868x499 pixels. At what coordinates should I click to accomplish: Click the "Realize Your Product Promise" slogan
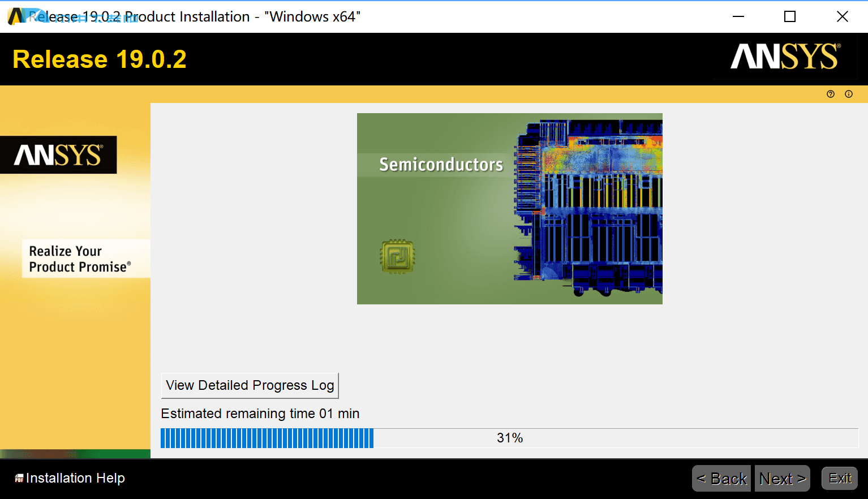80,259
